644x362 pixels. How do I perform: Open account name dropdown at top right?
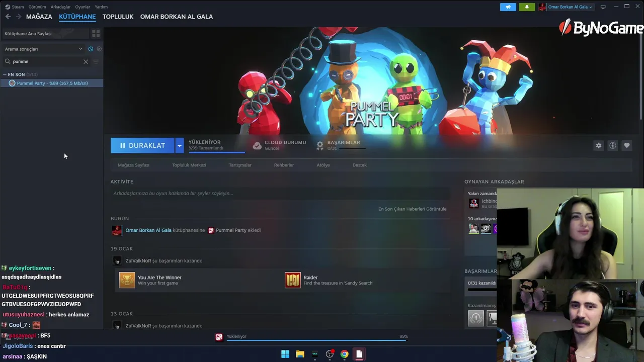(x=570, y=7)
